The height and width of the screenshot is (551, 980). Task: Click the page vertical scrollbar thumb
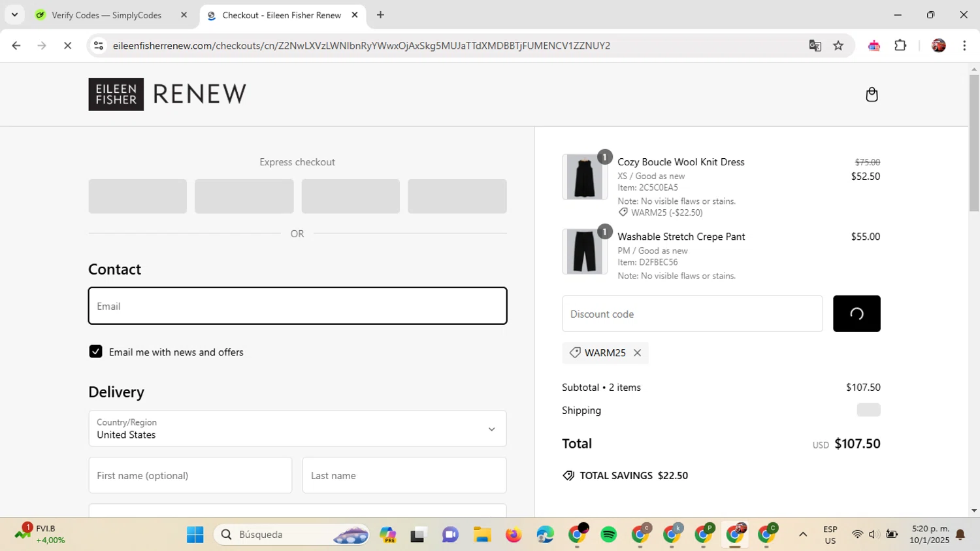(x=974, y=143)
